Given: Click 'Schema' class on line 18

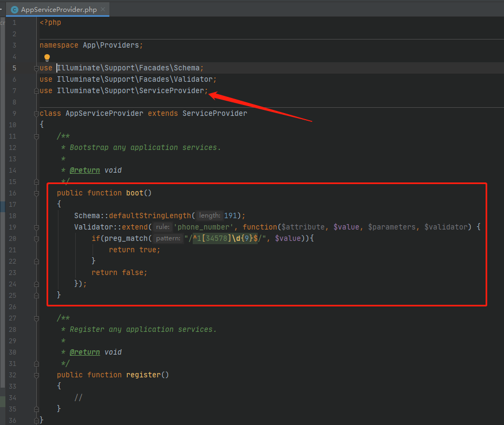Looking at the screenshot, I should pyautogui.click(x=87, y=215).
